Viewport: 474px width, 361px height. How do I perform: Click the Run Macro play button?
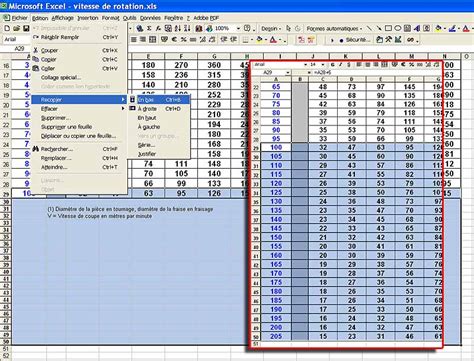point(332,40)
